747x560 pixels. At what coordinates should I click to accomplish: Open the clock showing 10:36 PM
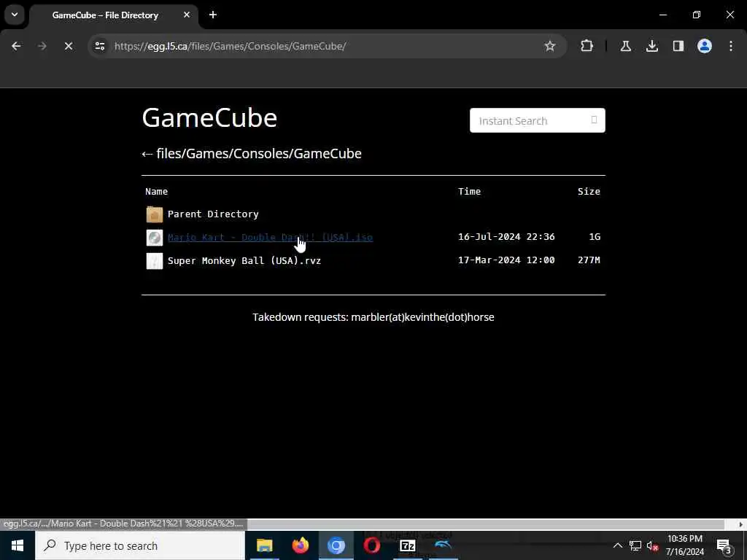[684, 545]
